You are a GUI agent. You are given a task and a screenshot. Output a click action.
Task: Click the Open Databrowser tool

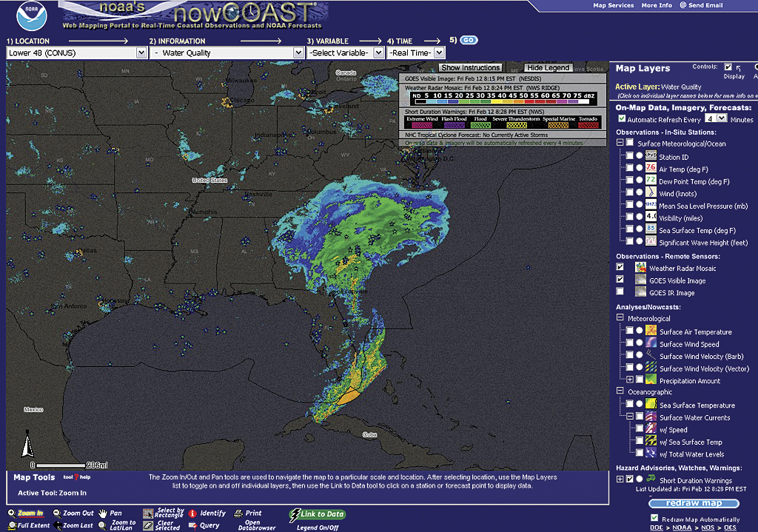257,525
